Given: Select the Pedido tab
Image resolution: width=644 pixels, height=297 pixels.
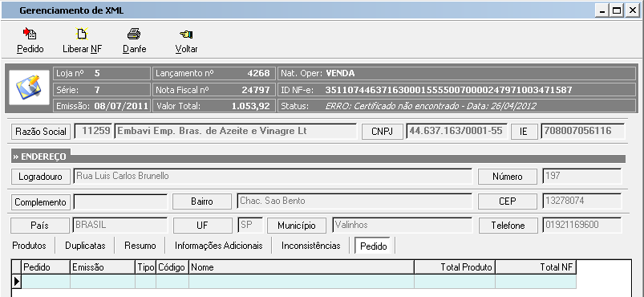Looking at the screenshot, I should point(374,246).
